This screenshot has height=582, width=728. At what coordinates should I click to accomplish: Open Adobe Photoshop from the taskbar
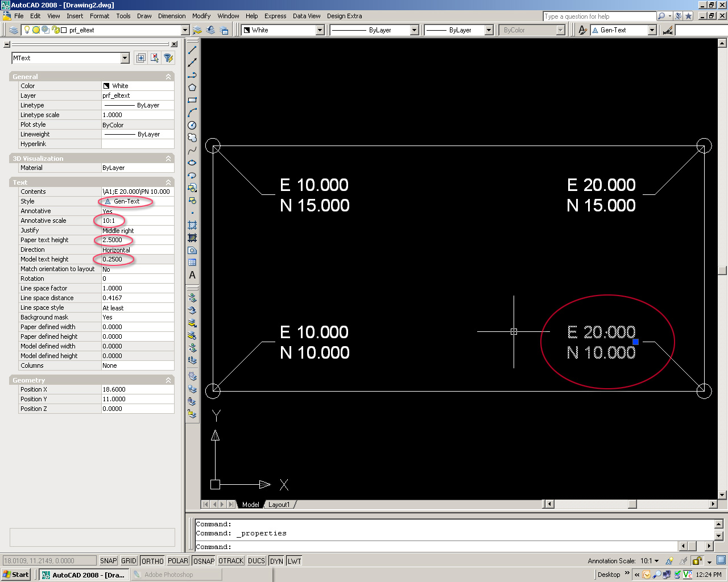(x=176, y=574)
